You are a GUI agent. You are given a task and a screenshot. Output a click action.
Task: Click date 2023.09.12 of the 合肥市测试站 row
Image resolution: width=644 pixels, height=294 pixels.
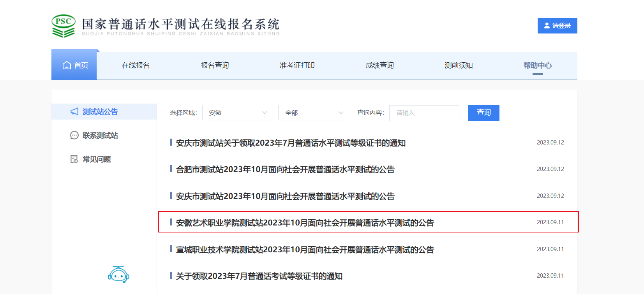[x=550, y=169]
